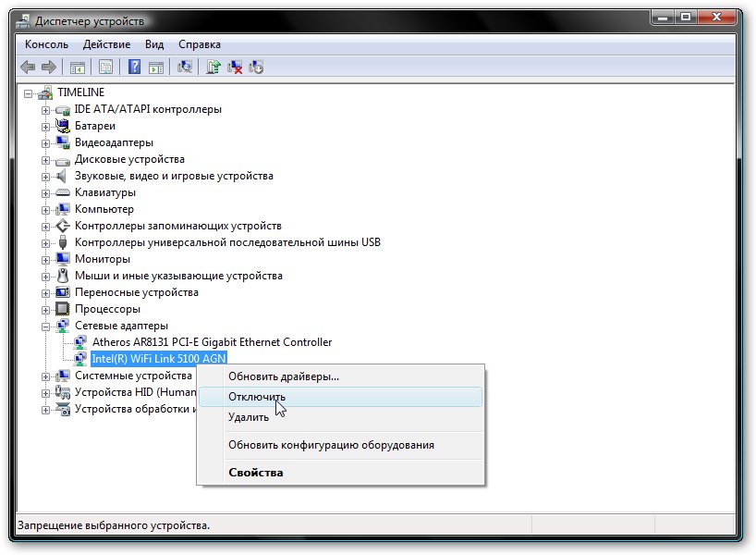Select Обновить драйверы in context menu
The height and width of the screenshot is (555, 756).
click(284, 376)
